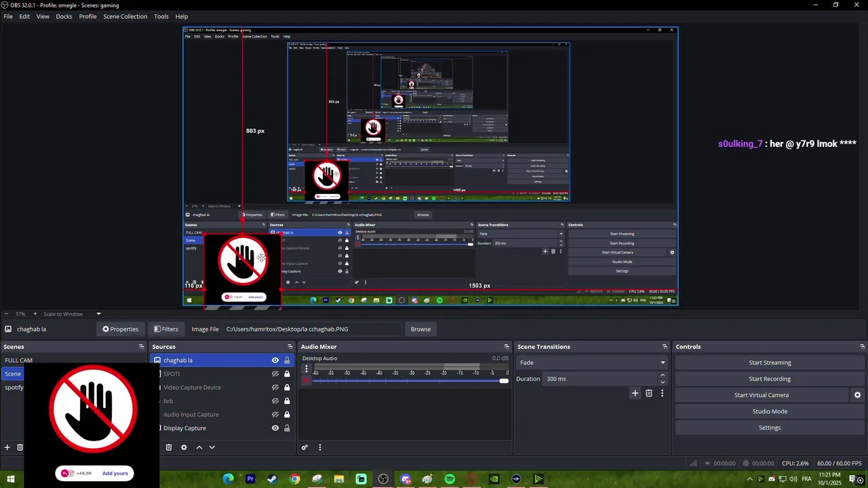The height and width of the screenshot is (488, 868).
Task: Remove selected source with trash icon
Action: click(x=169, y=447)
